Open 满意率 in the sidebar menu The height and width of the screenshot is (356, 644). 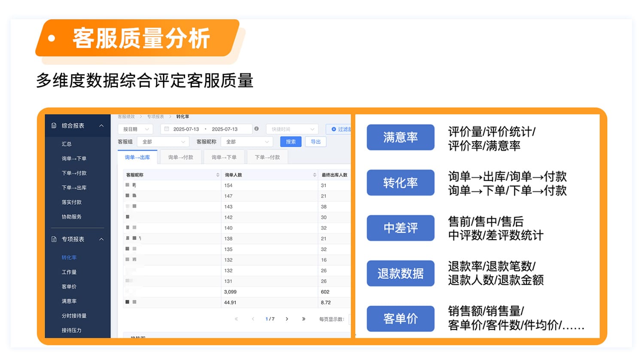pyautogui.click(x=69, y=301)
